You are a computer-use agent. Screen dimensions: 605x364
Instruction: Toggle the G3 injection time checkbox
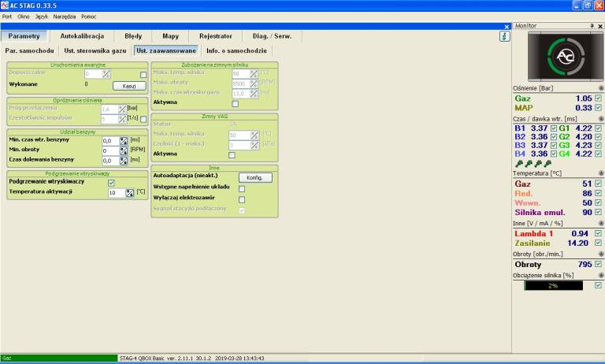tap(598, 145)
